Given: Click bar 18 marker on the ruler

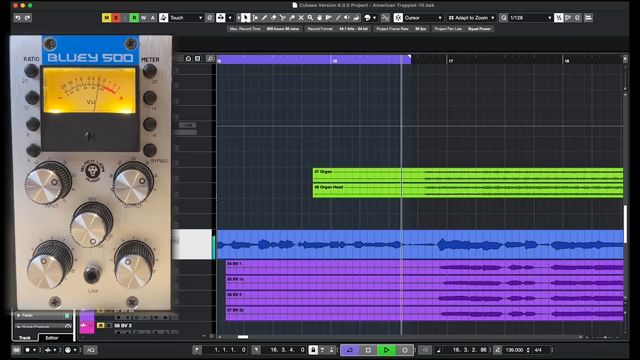Looking at the screenshot, I should pyautogui.click(x=567, y=61).
